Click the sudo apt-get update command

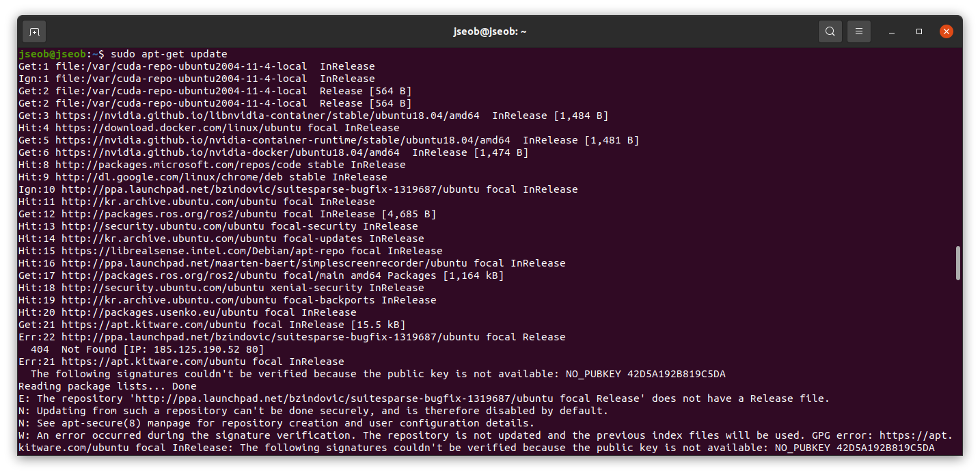169,54
